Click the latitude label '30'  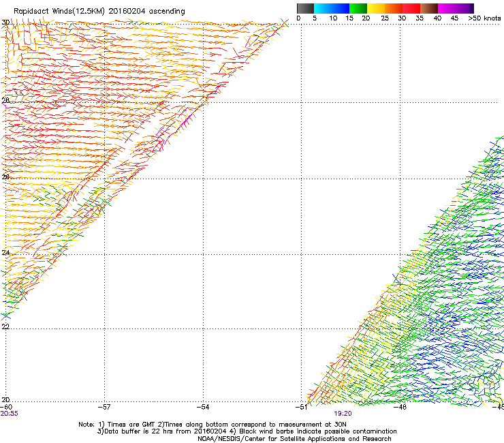[5, 22]
